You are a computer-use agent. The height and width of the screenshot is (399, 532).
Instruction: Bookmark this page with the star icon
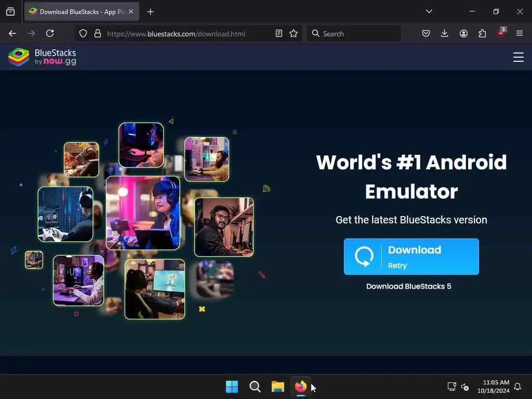coord(294,33)
